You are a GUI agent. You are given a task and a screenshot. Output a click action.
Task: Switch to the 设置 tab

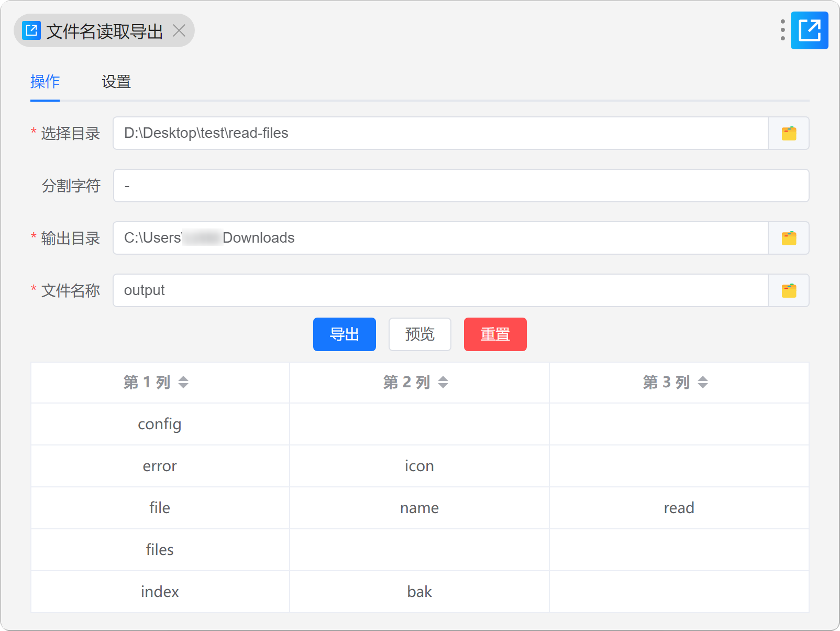click(x=116, y=82)
